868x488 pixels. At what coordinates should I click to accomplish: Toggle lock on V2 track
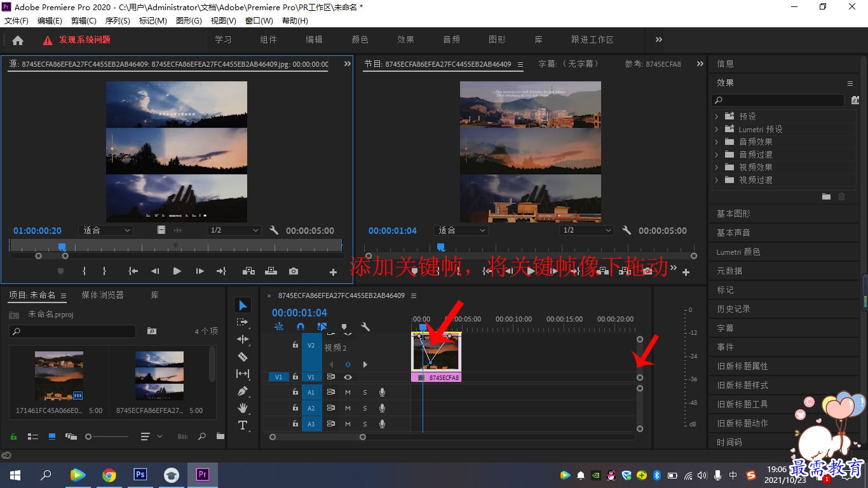point(295,344)
